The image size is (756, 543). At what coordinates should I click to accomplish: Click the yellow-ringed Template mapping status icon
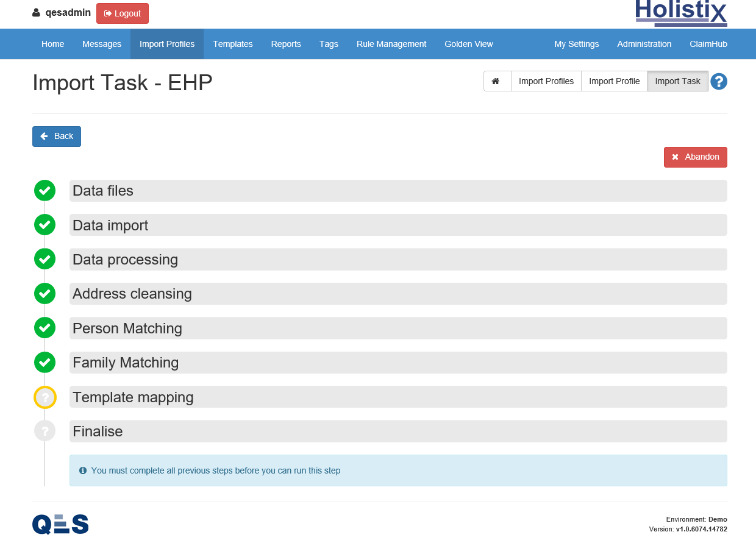[x=45, y=397]
